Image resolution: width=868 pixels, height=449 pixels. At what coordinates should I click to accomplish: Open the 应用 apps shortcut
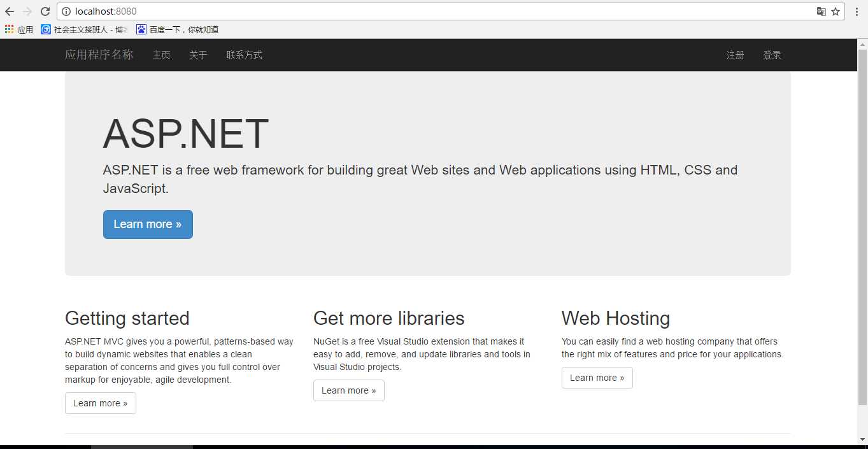pyautogui.click(x=19, y=29)
